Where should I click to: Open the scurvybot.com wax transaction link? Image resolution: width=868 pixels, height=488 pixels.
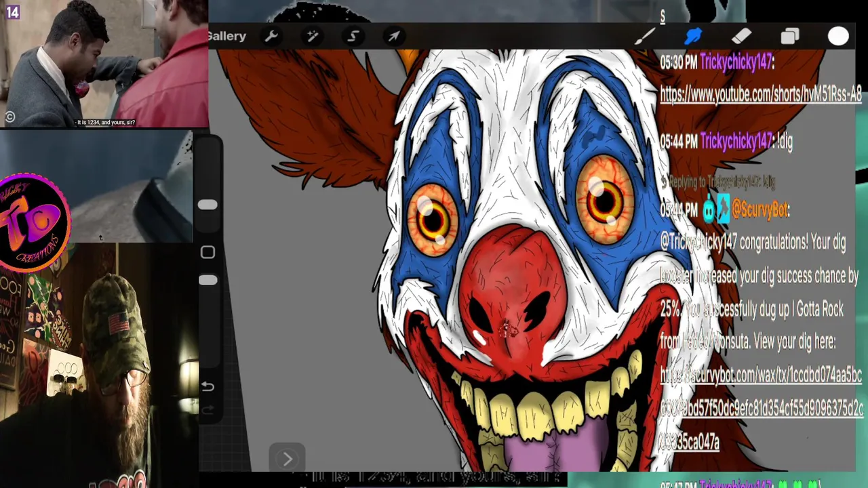pyautogui.click(x=762, y=408)
